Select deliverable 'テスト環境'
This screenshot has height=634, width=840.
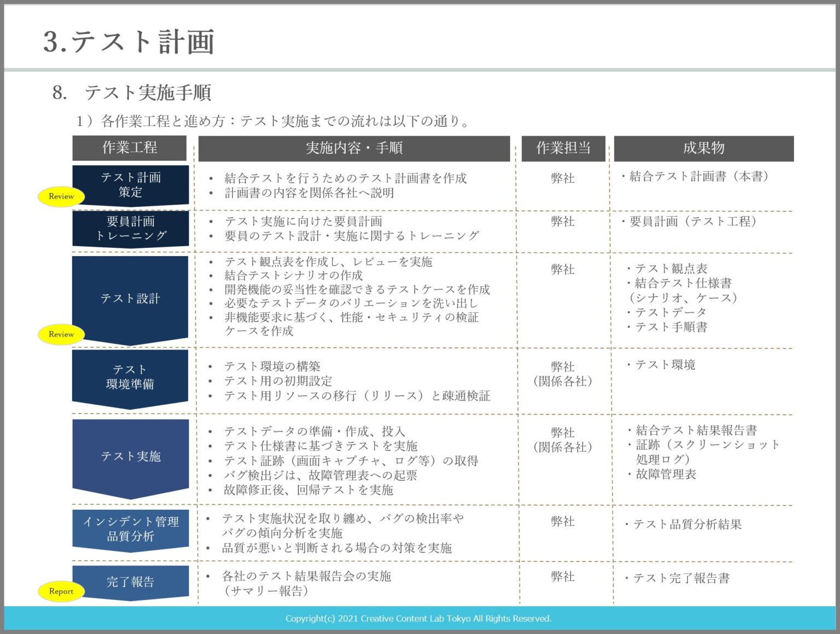[x=662, y=365]
